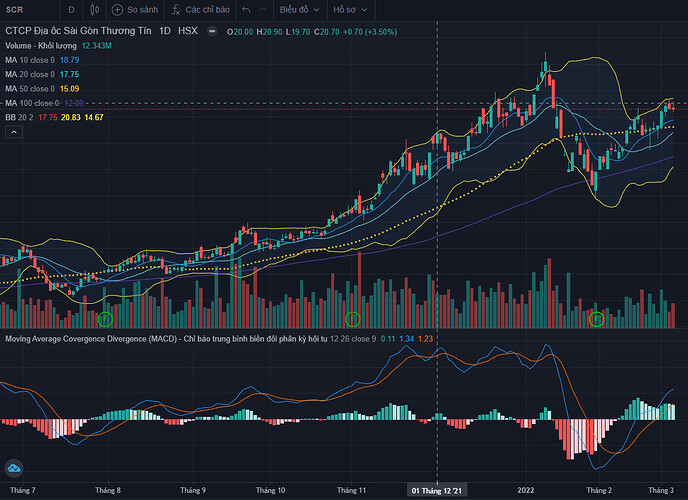This screenshot has width=688, height=500.
Task: Click the Tháng 7 time axis label
Action: click(x=23, y=490)
